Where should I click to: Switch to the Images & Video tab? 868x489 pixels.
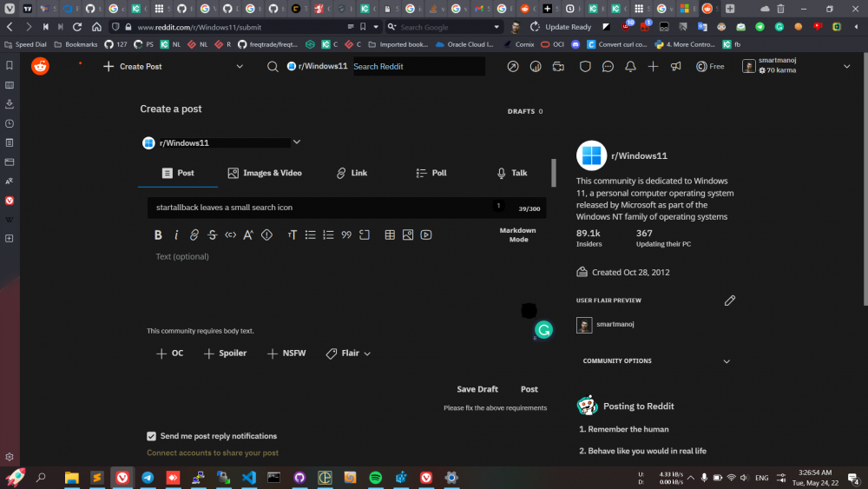pos(265,173)
